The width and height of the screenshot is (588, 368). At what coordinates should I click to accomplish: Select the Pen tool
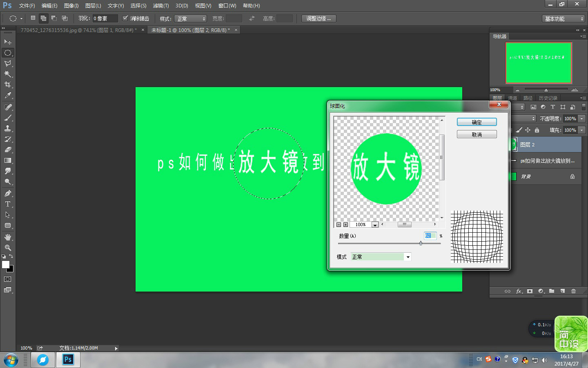pos(8,193)
